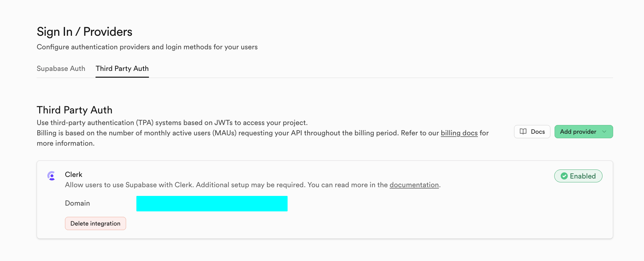Image resolution: width=644 pixels, height=261 pixels.
Task: Click the Clerk logo icon
Action: tap(51, 176)
